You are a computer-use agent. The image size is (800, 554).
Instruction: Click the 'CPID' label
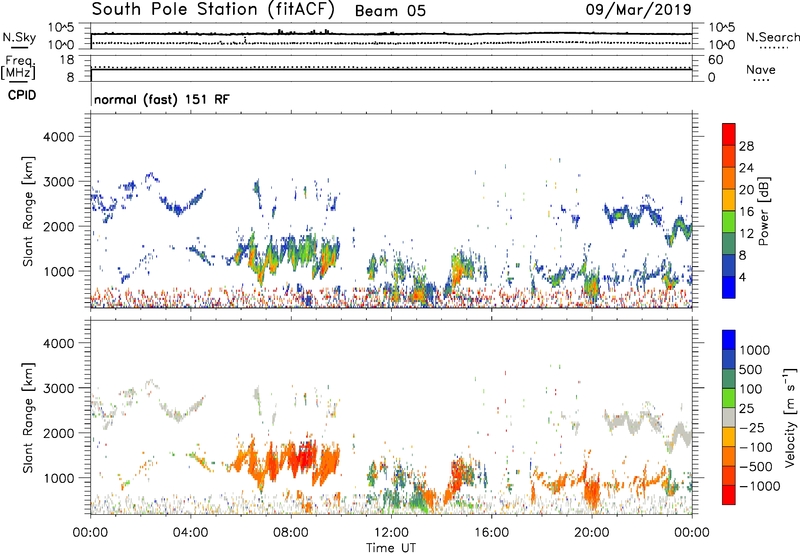click(22, 95)
